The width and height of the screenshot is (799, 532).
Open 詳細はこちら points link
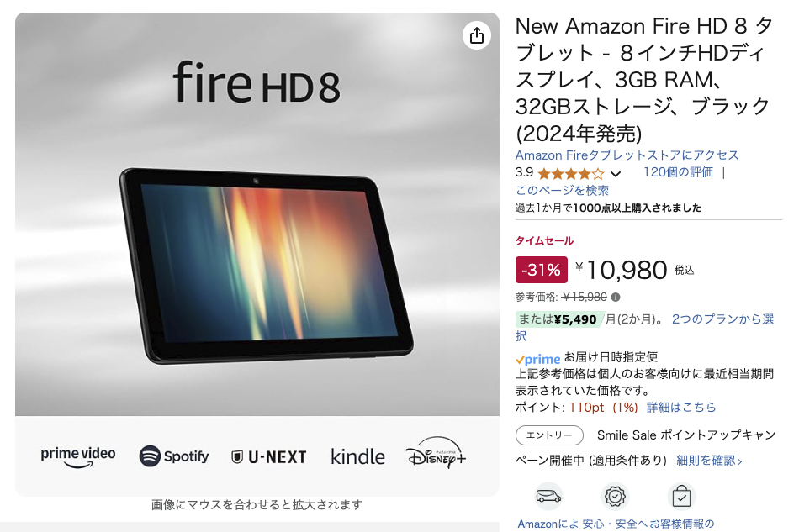pyautogui.click(x=681, y=408)
